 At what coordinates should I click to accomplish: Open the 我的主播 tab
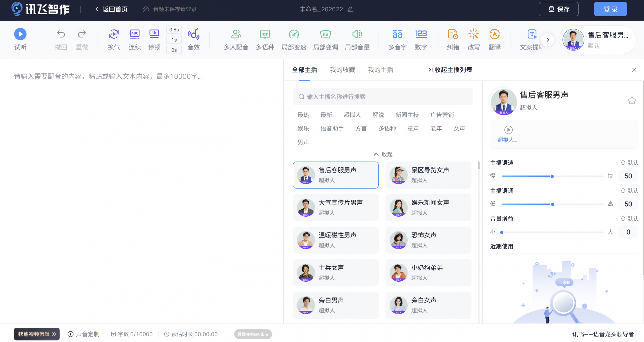pos(380,70)
